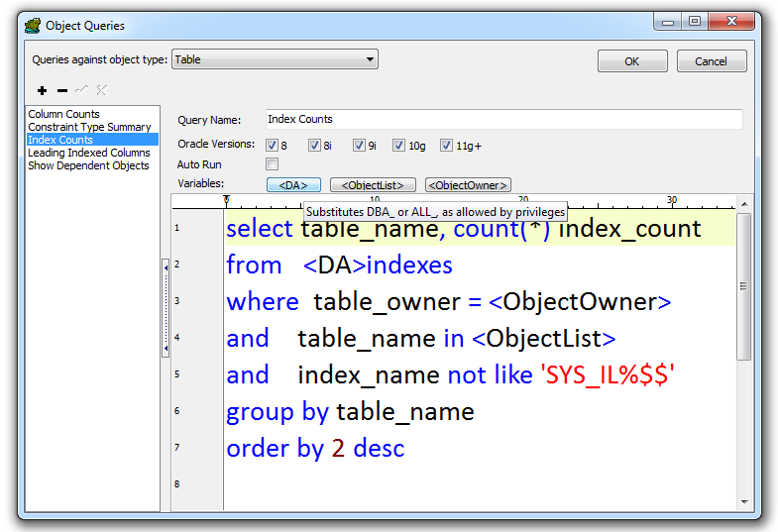The width and height of the screenshot is (778, 532).
Task: Open the object type dropdown showing Table
Action: click(x=275, y=60)
